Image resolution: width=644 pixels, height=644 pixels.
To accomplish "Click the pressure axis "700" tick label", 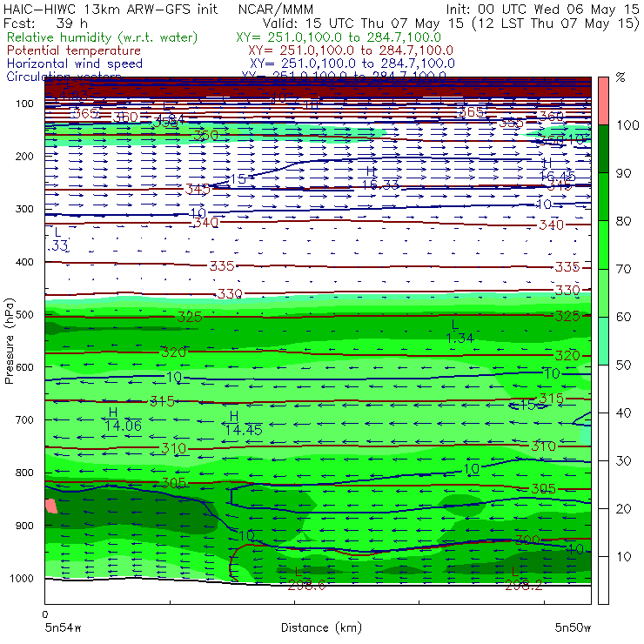I will (24, 420).
